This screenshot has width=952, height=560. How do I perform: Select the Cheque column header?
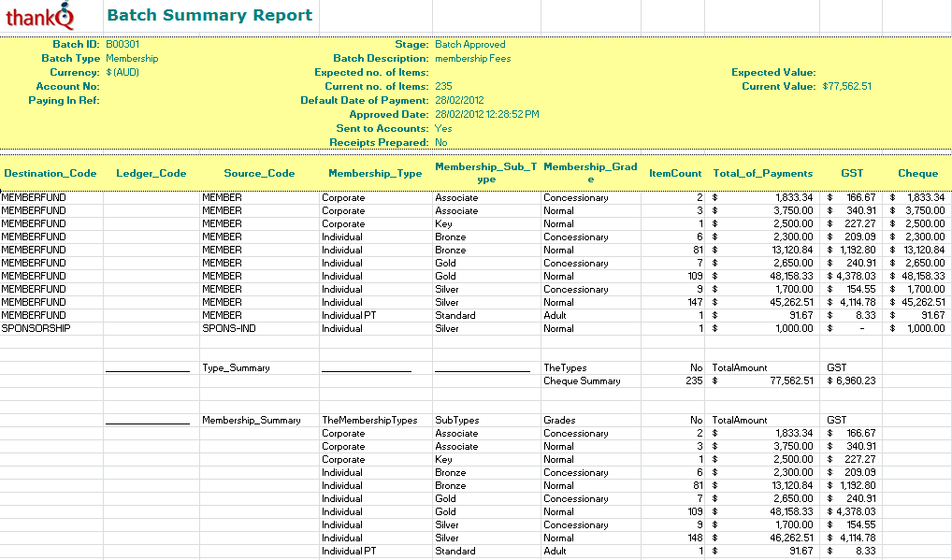point(918,173)
